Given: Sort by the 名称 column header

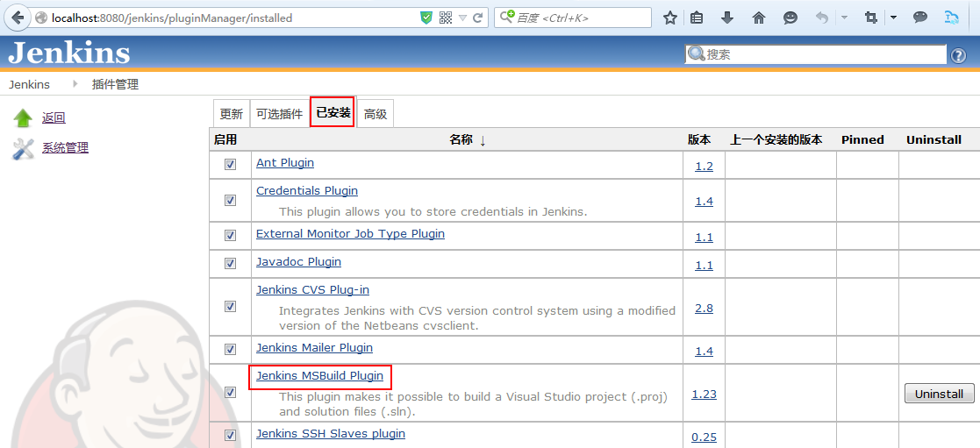Looking at the screenshot, I should tap(468, 140).
